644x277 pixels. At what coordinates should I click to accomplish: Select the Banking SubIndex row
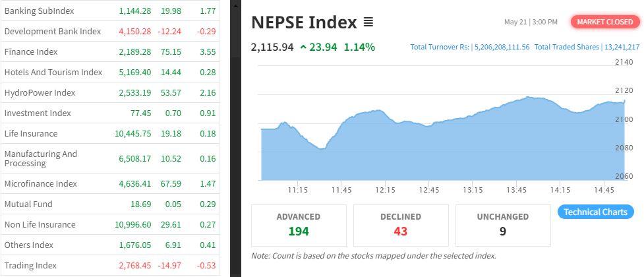(x=39, y=11)
